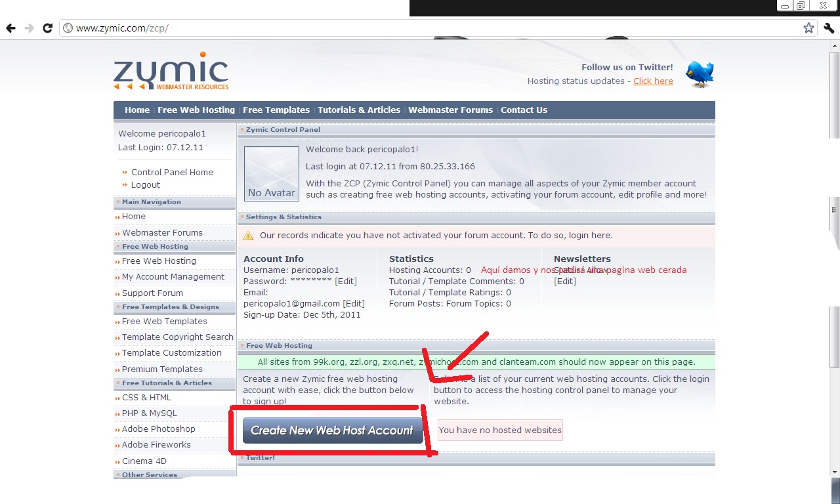Click the browser back arrow
Viewport: 840px width, 504px height.
pos(10,28)
